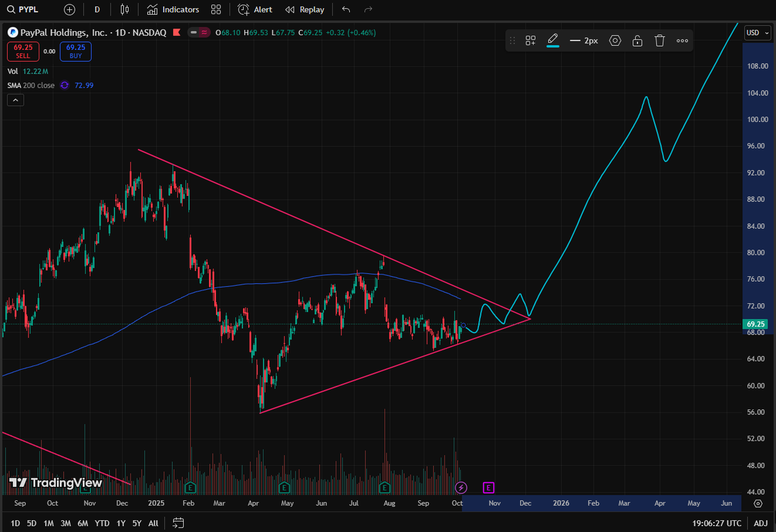776x532 pixels.
Task: Delete the selected drawing with trash icon
Action: point(660,41)
